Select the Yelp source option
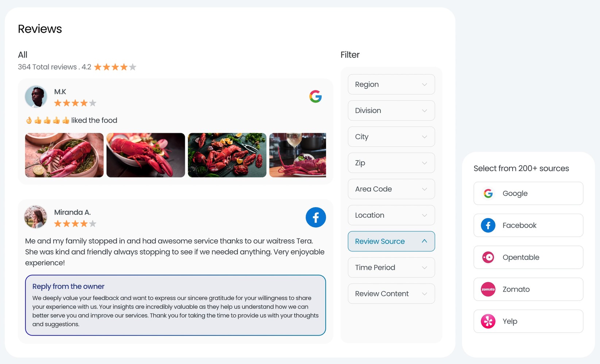Image resolution: width=600 pixels, height=364 pixels. click(528, 321)
